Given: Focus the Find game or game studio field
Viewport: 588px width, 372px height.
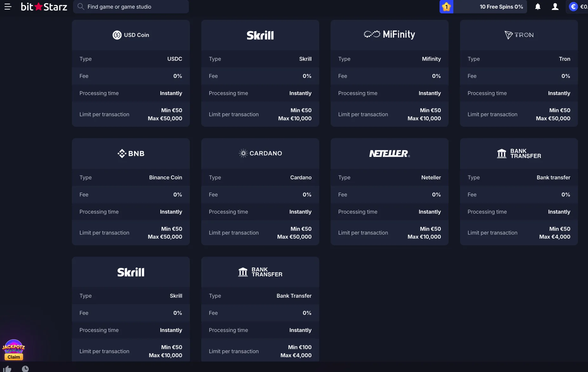Looking at the screenshot, I should click(x=131, y=7).
